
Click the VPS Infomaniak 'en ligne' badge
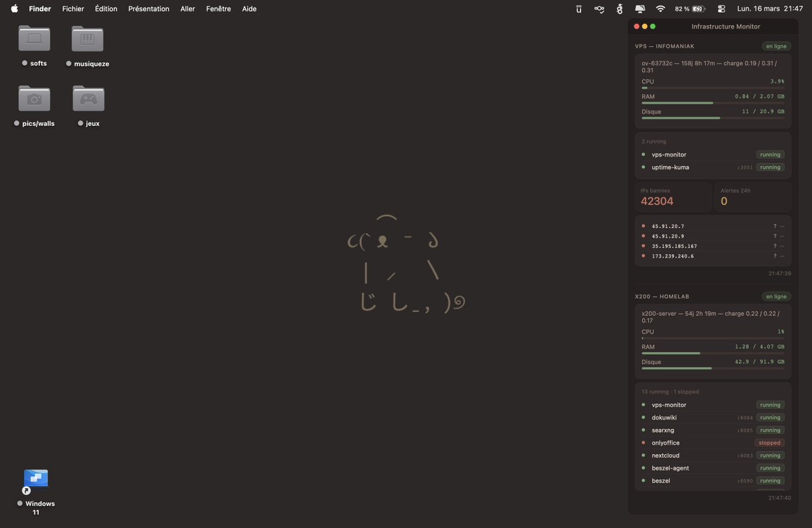(776, 46)
